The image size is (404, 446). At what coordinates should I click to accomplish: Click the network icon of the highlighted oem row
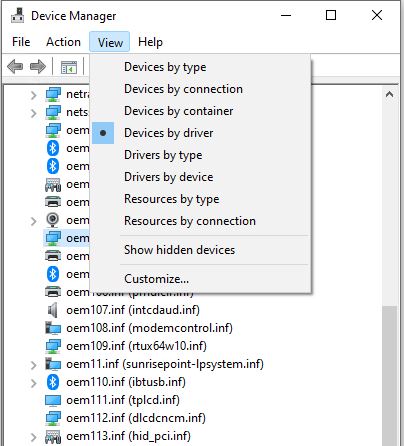coord(53,238)
